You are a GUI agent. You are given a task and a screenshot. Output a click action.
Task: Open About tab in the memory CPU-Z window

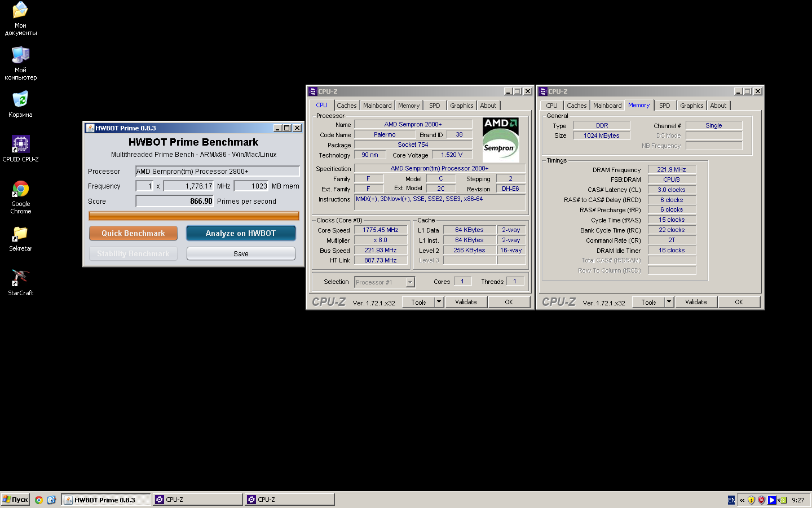point(718,106)
